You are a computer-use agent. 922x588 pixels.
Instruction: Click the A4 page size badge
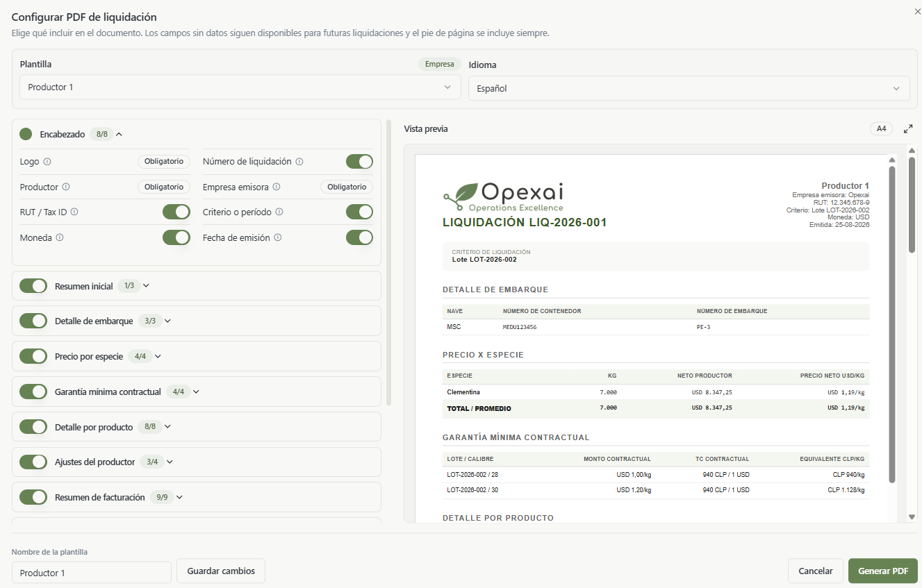point(881,129)
